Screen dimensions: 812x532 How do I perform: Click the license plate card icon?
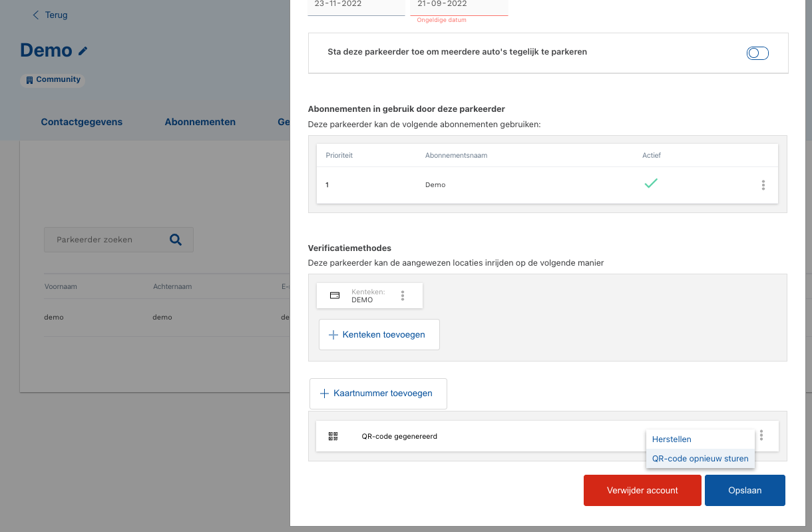tap(335, 296)
